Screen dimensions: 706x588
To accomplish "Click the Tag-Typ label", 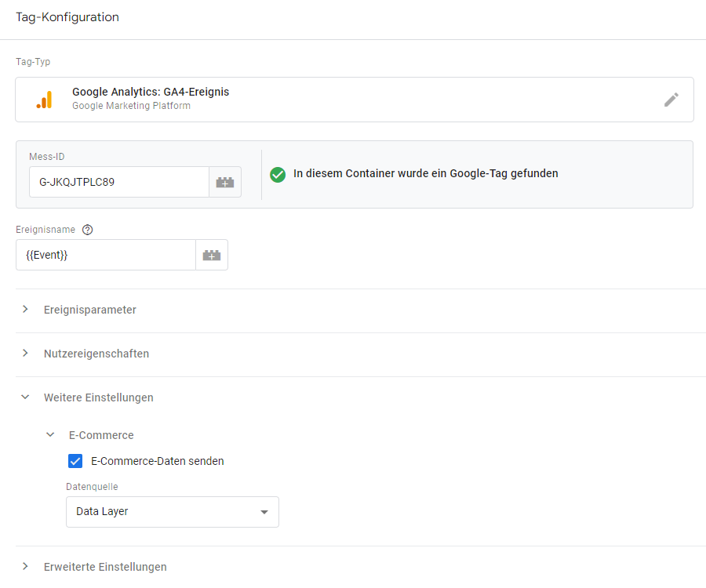I will pos(33,62).
